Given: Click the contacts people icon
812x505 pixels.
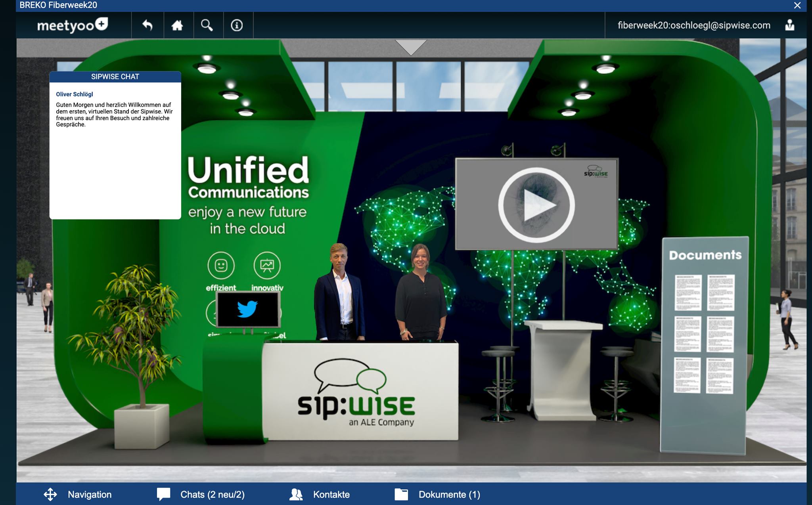Looking at the screenshot, I should coord(296,494).
